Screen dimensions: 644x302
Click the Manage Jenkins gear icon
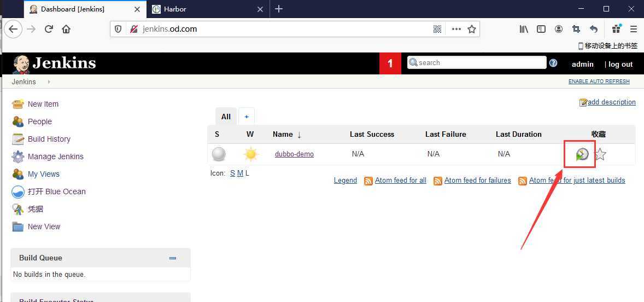point(17,156)
